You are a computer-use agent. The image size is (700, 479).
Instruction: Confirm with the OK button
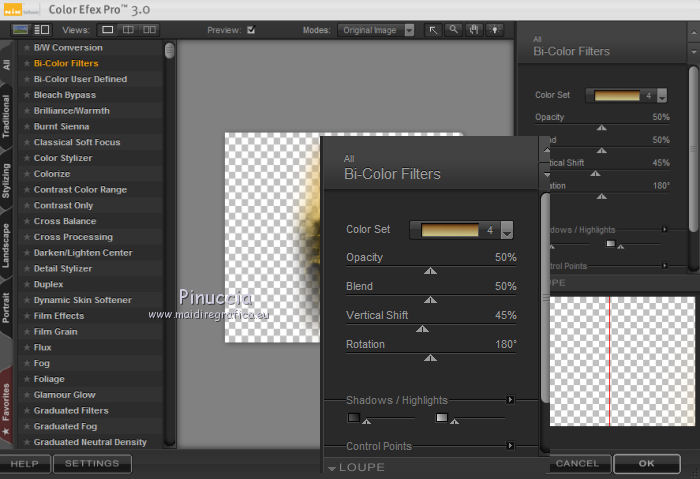coord(647,464)
